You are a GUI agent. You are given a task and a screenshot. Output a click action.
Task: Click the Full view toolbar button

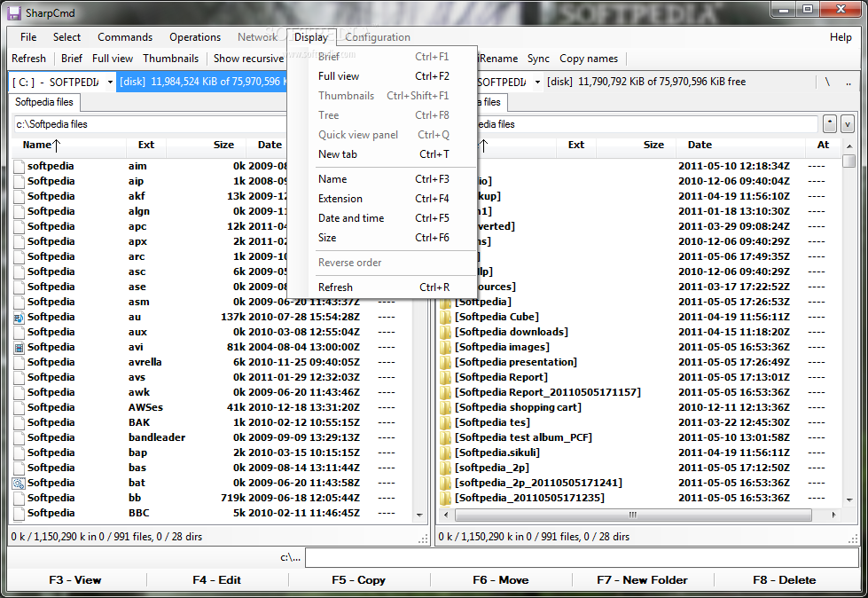tap(113, 59)
